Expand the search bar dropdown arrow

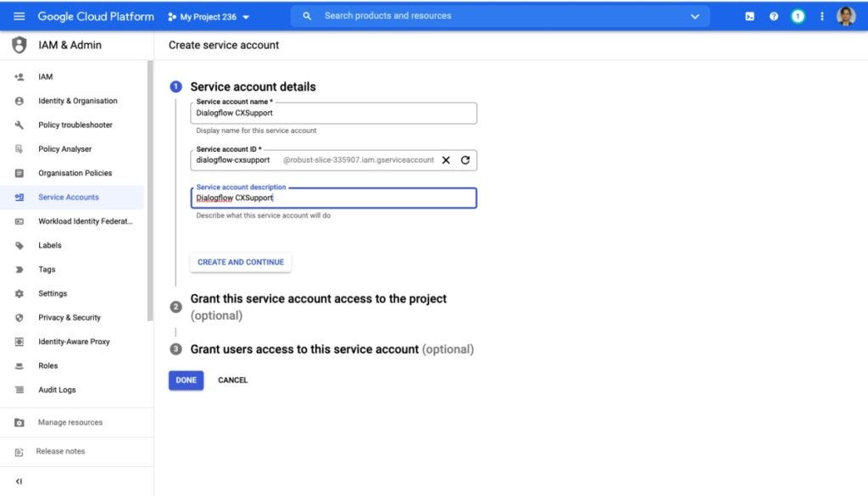click(x=695, y=17)
